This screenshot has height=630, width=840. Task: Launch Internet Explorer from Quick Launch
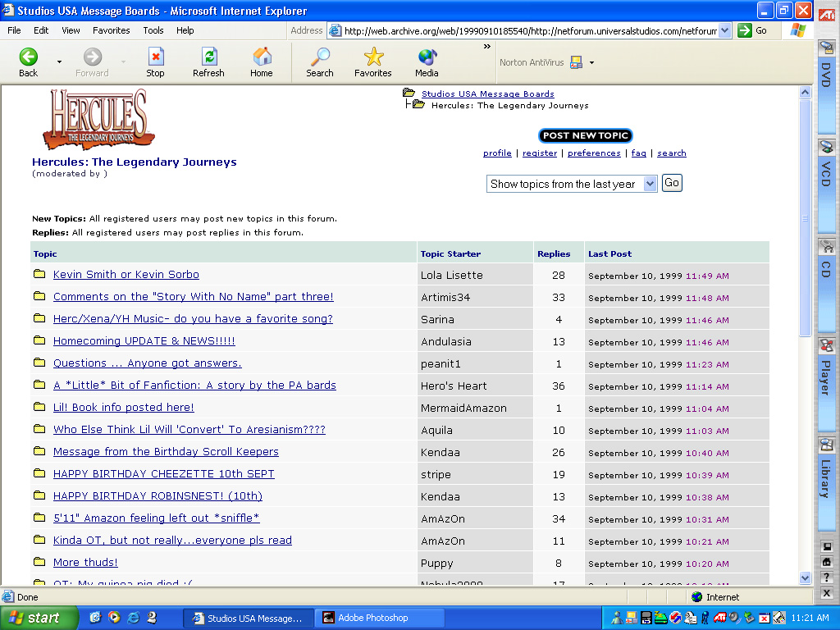(x=134, y=618)
